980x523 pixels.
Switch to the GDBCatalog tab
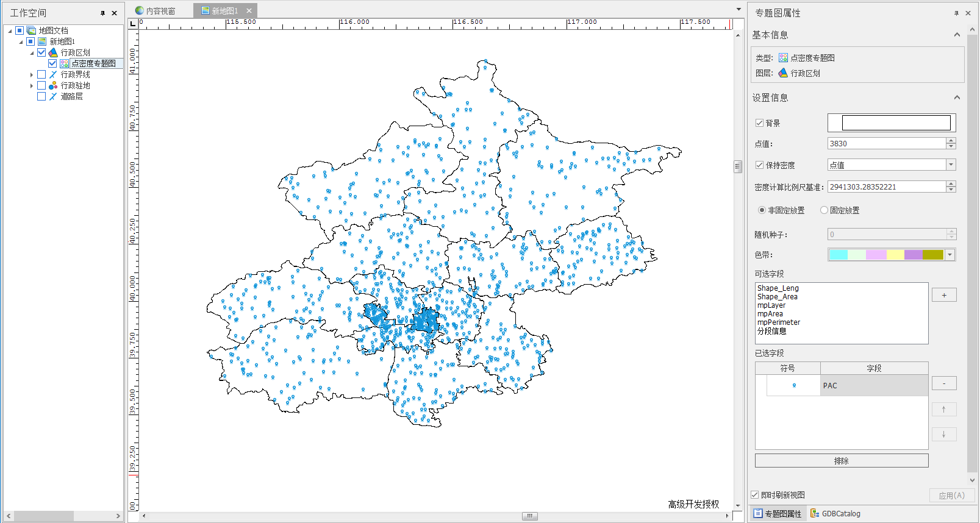835,513
